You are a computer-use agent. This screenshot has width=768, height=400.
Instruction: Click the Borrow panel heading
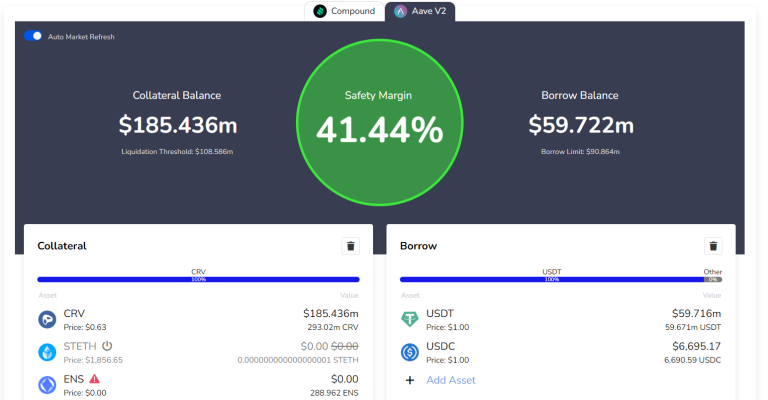pos(418,246)
